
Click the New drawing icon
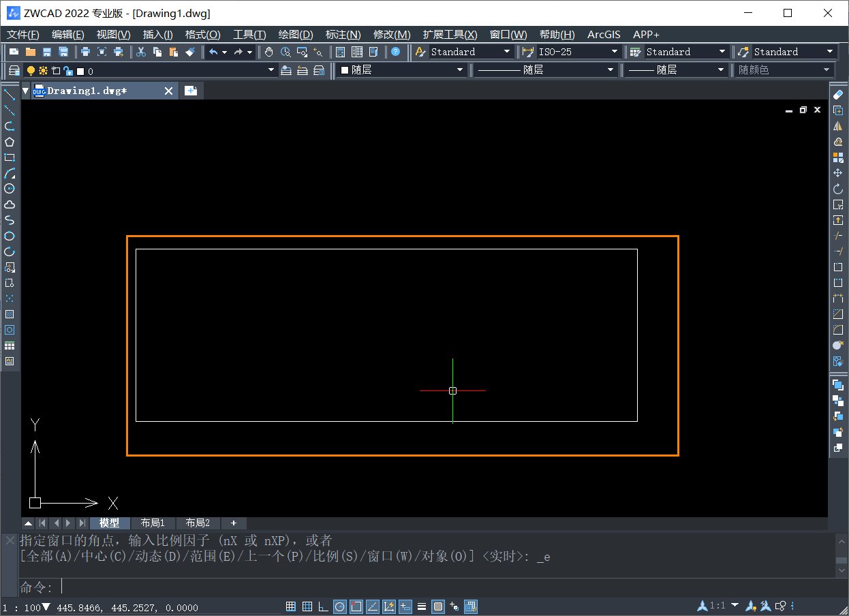(14, 52)
